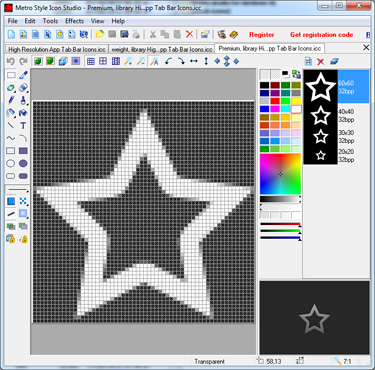Toggle the black diagonal line style button
This screenshot has width=375, height=370.
[11, 214]
